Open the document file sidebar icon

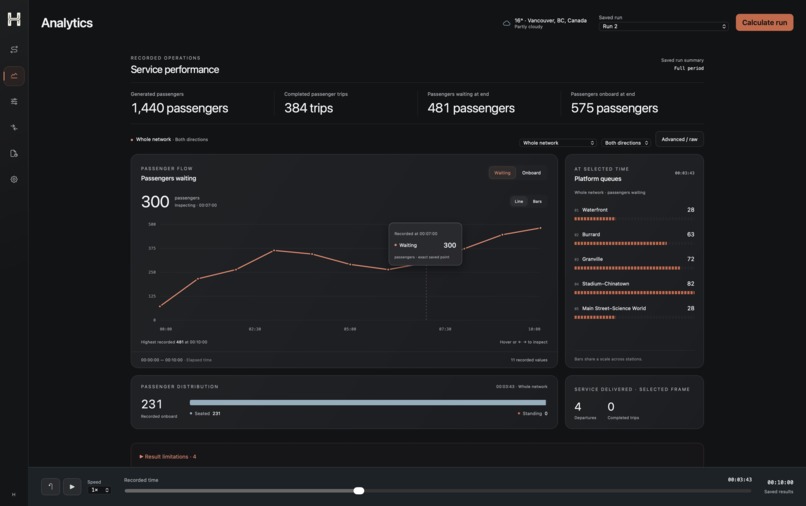[x=14, y=153]
